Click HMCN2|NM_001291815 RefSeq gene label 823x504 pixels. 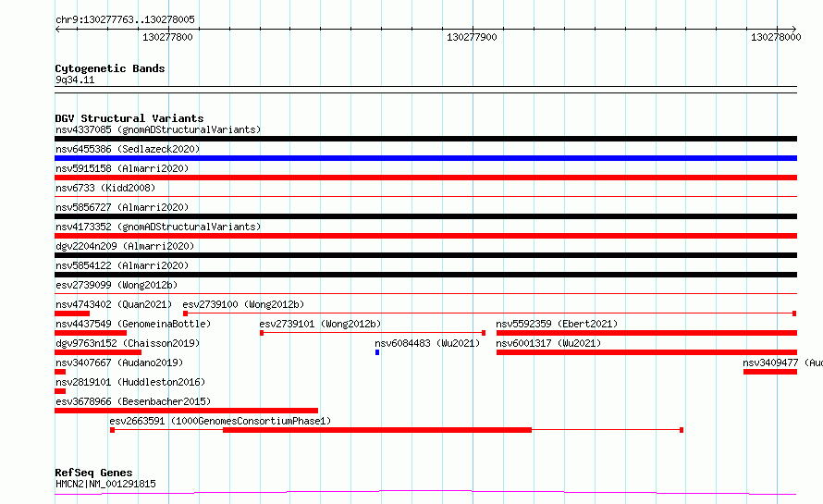pyautogui.click(x=105, y=484)
